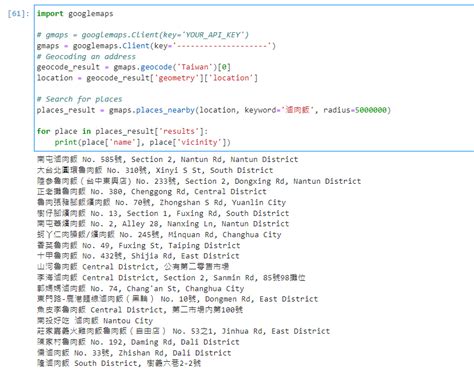Click the output line with 'Shijia Rd, East District'
Screen dimensions: 474x371
click(x=138, y=256)
